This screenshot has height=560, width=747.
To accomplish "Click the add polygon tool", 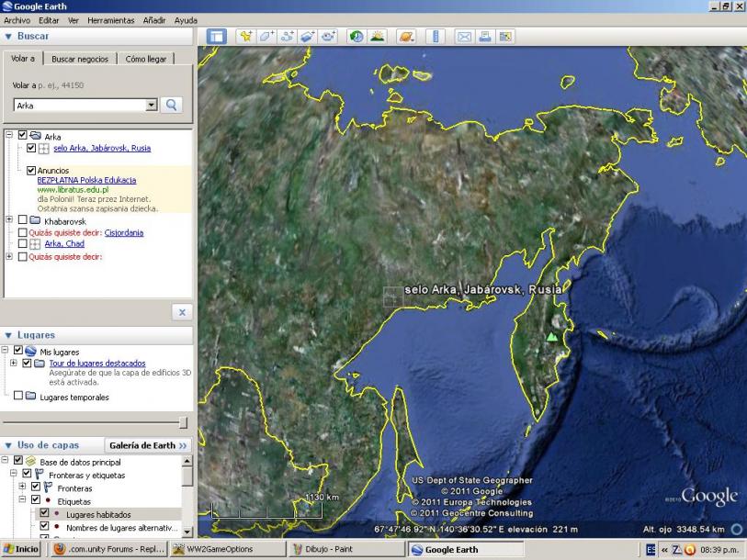I will click(267, 37).
